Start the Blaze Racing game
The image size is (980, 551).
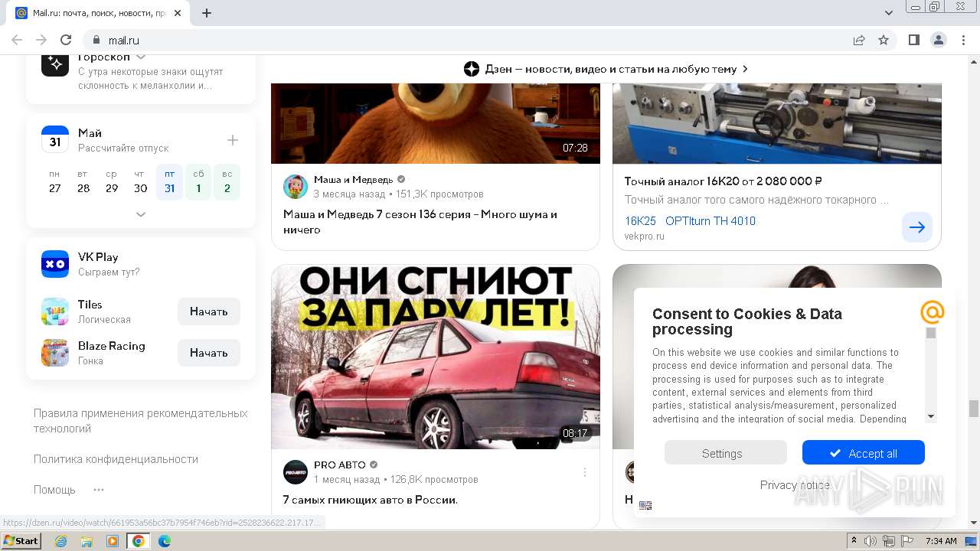[x=209, y=353]
